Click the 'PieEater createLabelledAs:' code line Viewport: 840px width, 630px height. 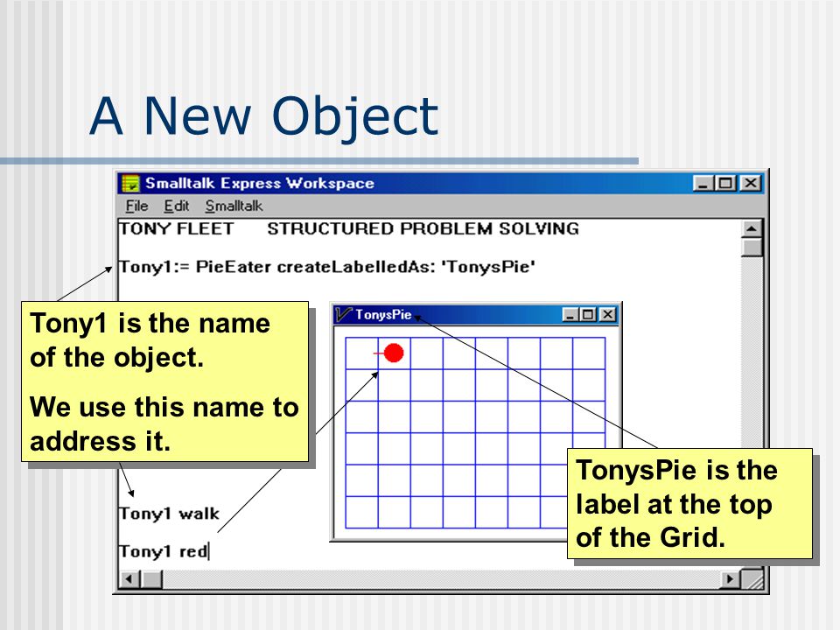pyautogui.click(x=326, y=267)
